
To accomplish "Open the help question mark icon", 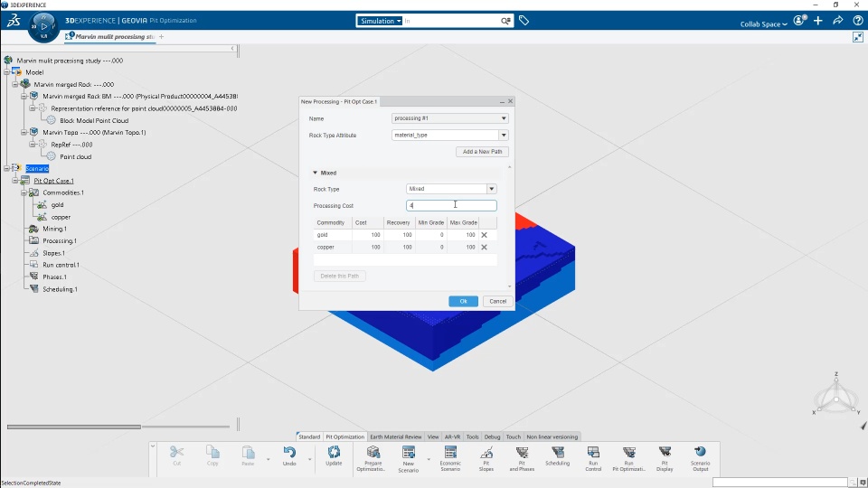I will tap(858, 21).
